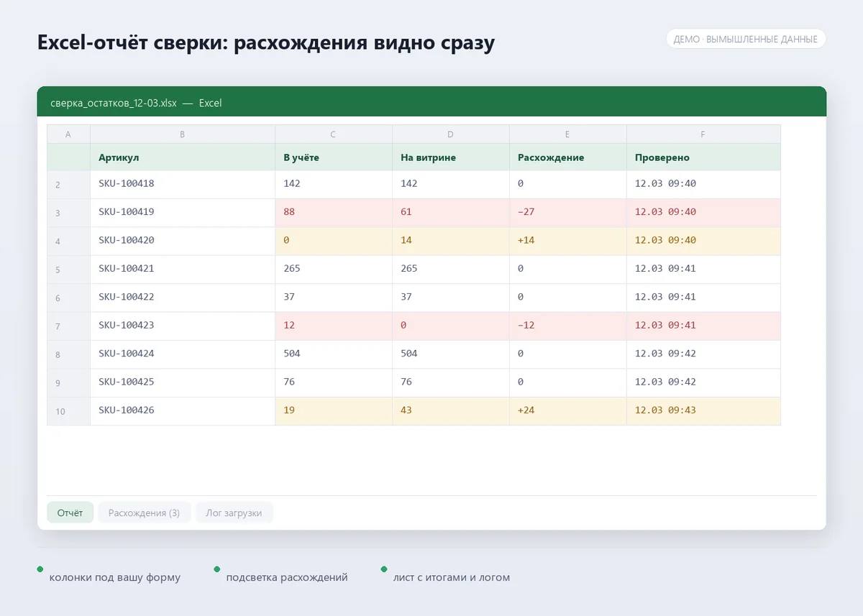Click the file title сверка_остатков_12-03.xlsx
The height and width of the screenshot is (616, 863).
[x=114, y=103]
